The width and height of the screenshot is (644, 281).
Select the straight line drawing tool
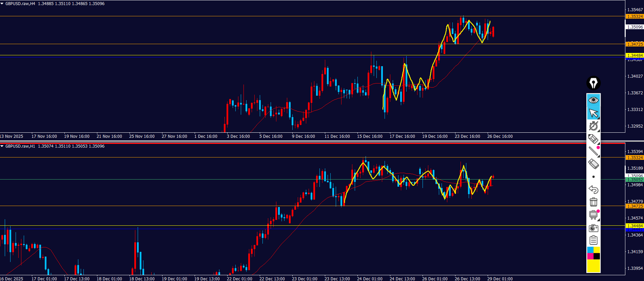click(x=593, y=151)
